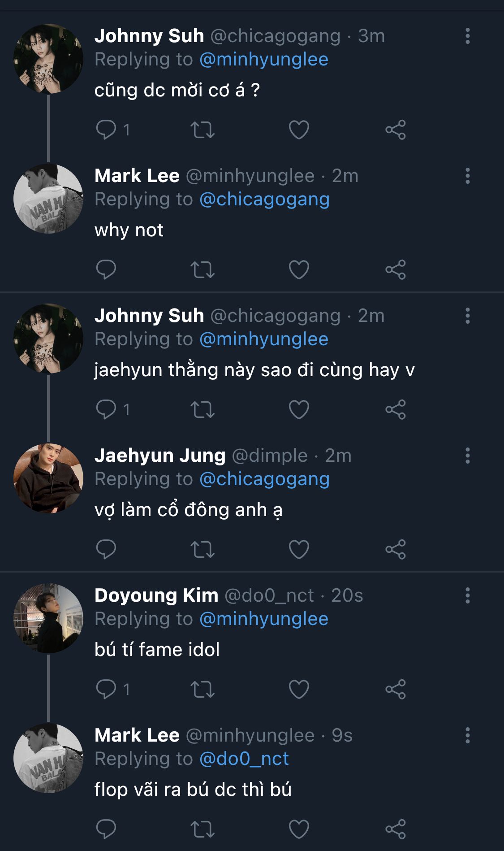This screenshot has height=851, width=504.
Task: Share Doyoung Kim's tweet
Action: 396,690
